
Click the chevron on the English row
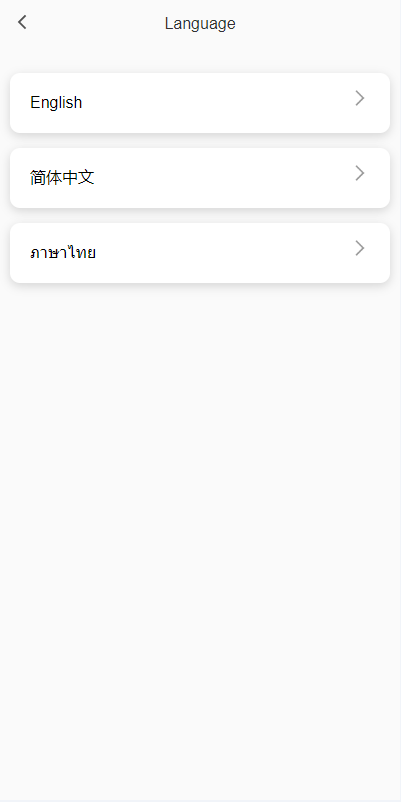[x=360, y=98]
